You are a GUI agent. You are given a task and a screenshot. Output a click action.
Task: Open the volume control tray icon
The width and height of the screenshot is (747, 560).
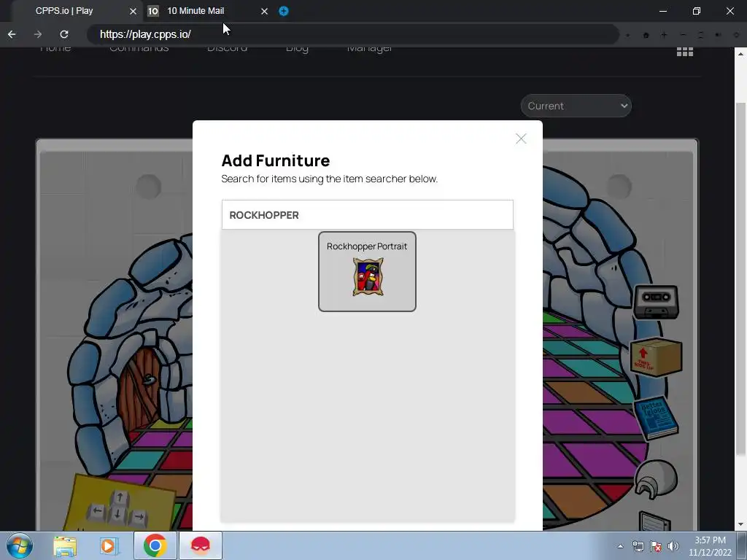click(673, 546)
